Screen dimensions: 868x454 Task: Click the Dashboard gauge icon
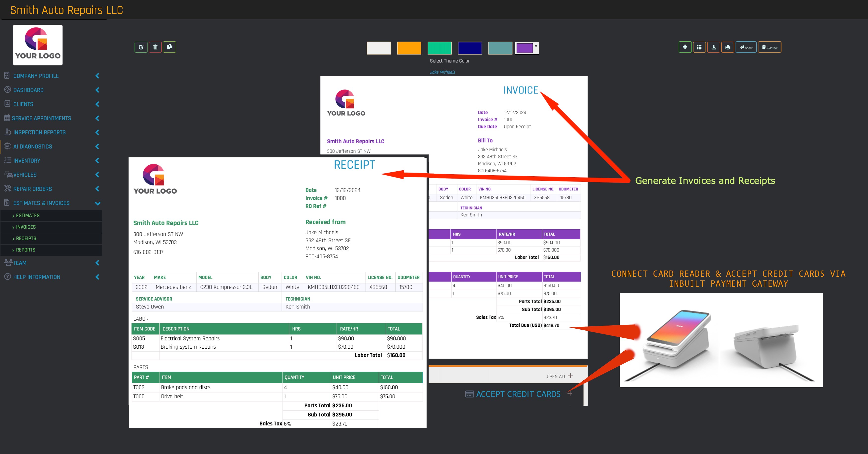point(7,90)
